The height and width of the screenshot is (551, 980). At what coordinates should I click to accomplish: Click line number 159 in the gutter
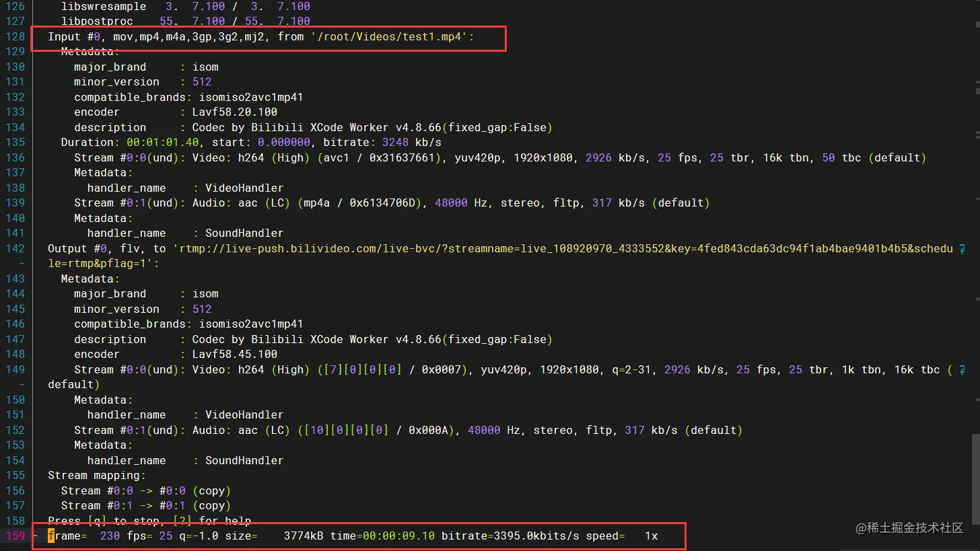[x=15, y=536]
